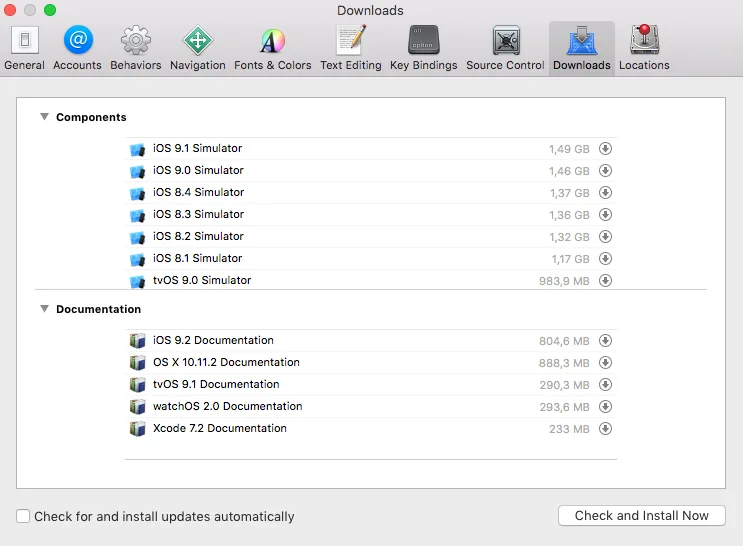Open Fonts & Colors preferences
This screenshot has height=546, width=743.
coord(272,48)
